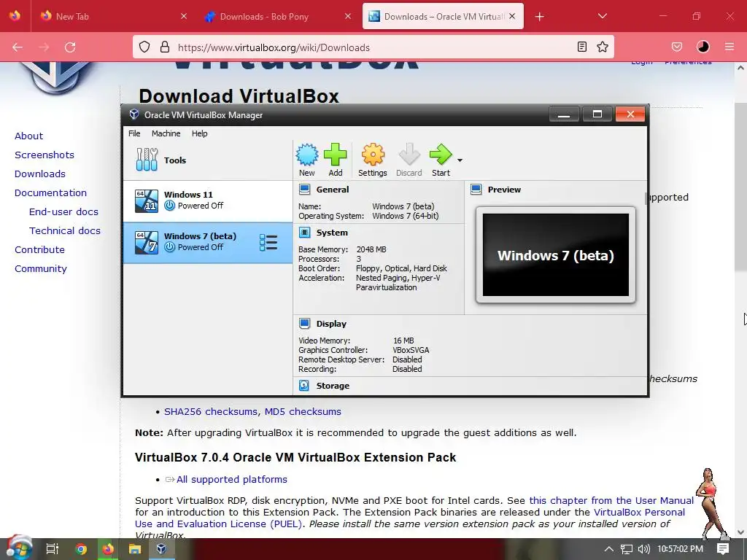
Task: Open the About link in sidebar
Action: pos(28,136)
